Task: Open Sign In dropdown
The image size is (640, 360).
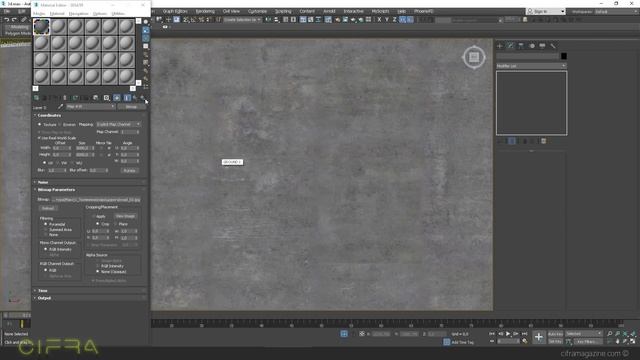Action: (x=546, y=11)
